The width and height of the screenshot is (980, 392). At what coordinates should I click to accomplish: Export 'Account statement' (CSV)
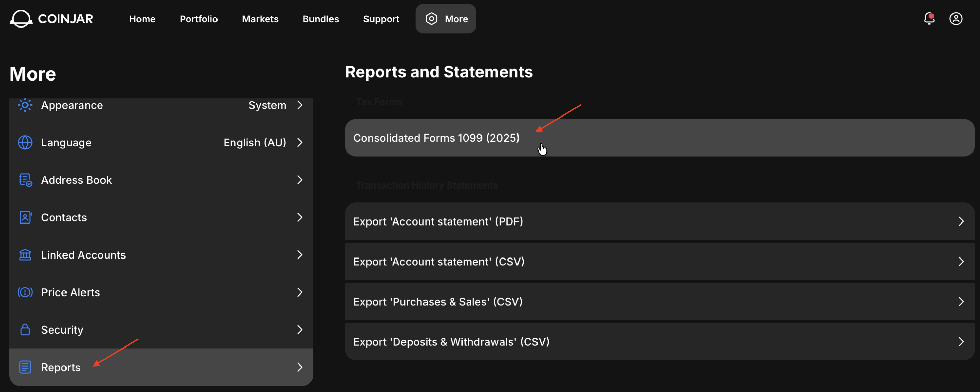[660, 261]
